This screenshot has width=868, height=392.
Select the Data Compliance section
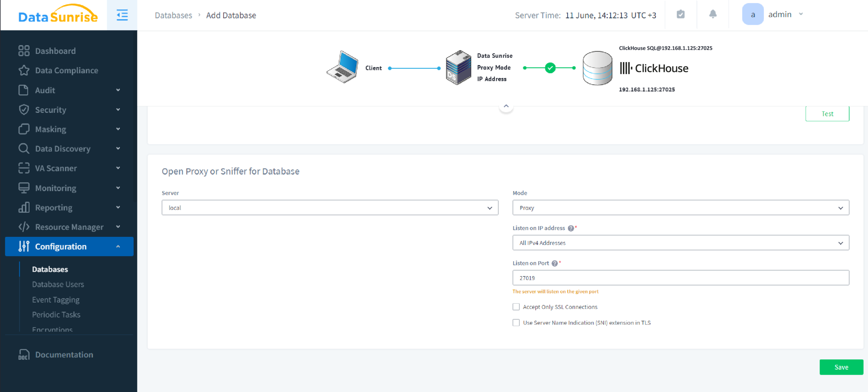[x=66, y=70]
